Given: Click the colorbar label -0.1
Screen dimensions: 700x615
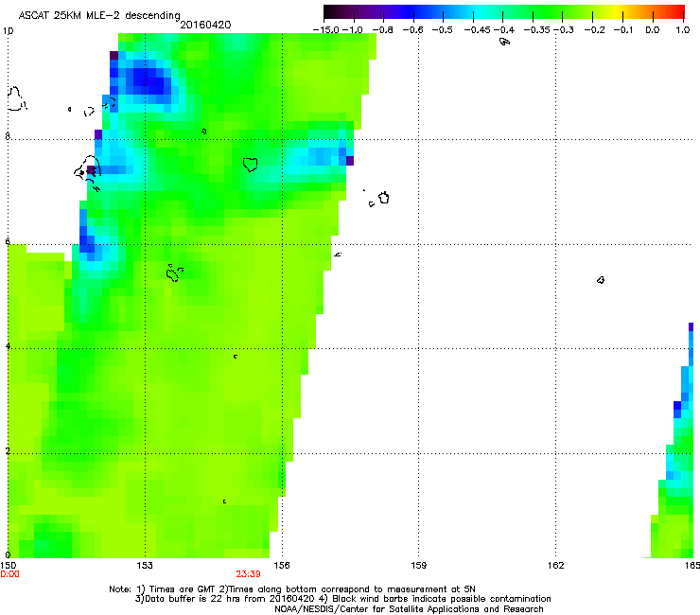Looking at the screenshot, I should coord(623,30).
